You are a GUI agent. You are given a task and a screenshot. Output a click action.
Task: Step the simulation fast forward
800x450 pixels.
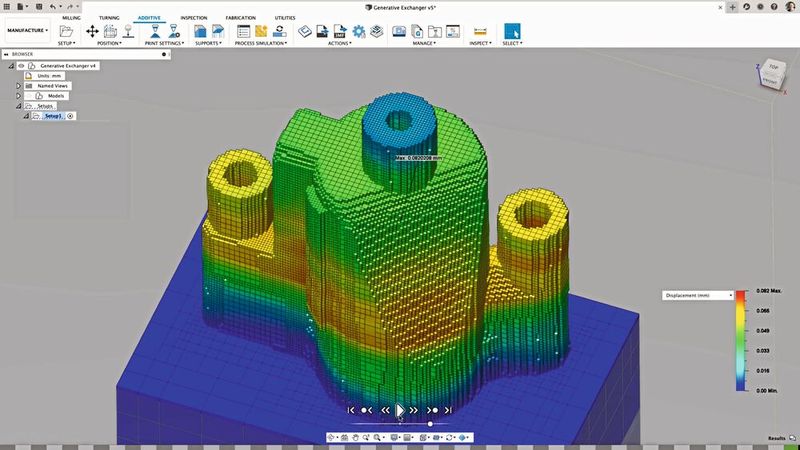pyautogui.click(x=414, y=410)
